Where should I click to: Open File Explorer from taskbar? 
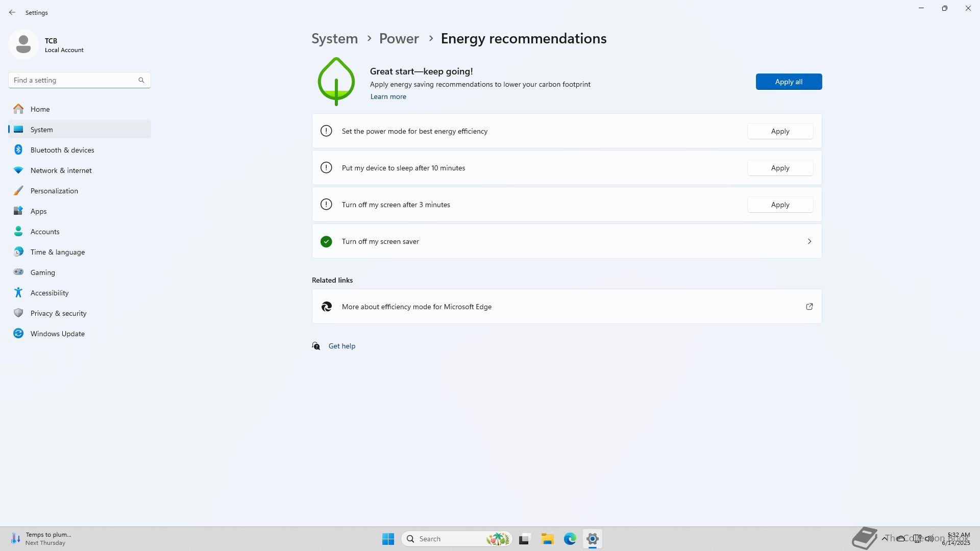click(547, 539)
